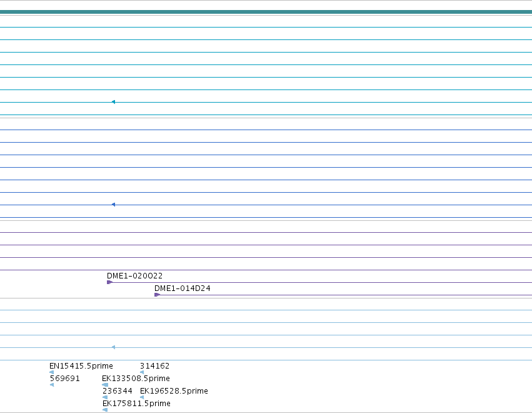The image size is (532, 413).
Task: Click the 314162 feature label
Action: pos(154,366)
